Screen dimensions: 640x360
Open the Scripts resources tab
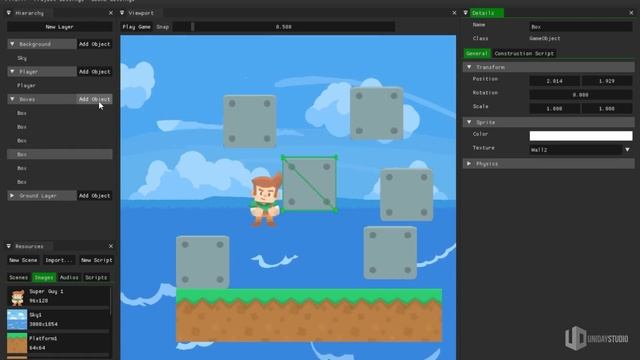pyautogui.click(x=96, y=278)
